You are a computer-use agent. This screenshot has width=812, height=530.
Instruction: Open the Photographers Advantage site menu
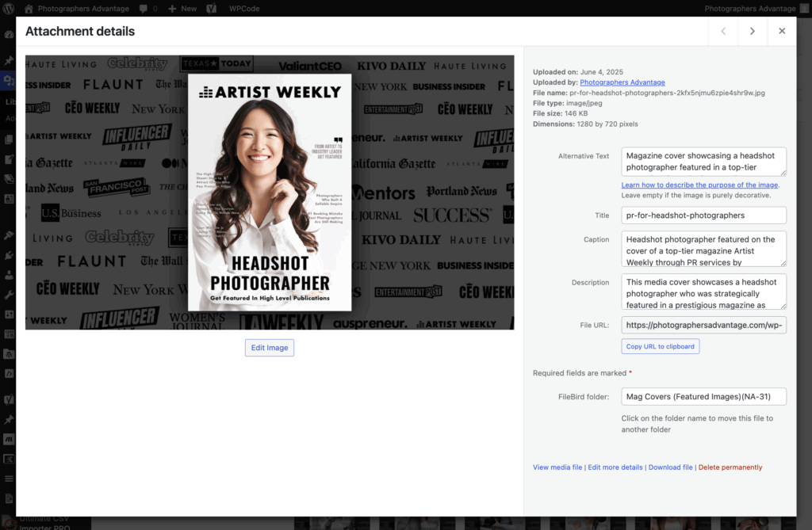83,9
